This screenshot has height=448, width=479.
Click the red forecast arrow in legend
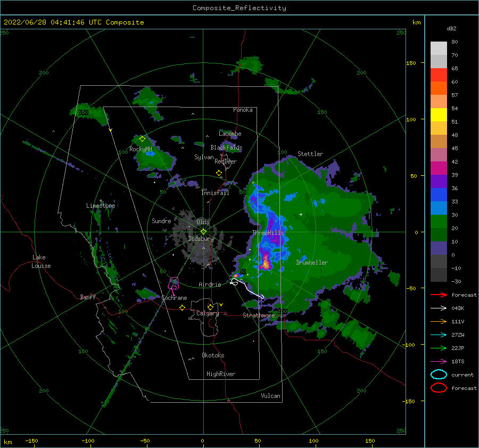click(439, 295)
